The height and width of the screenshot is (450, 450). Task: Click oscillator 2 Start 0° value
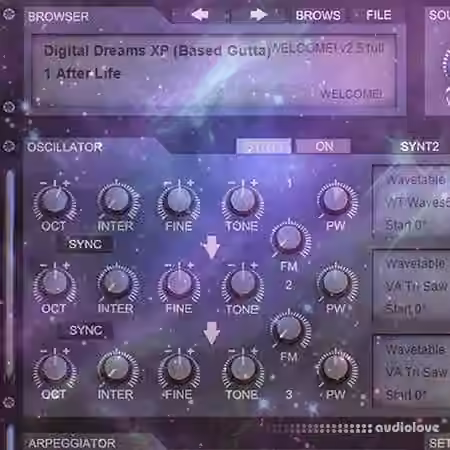[x=406, y=308]
